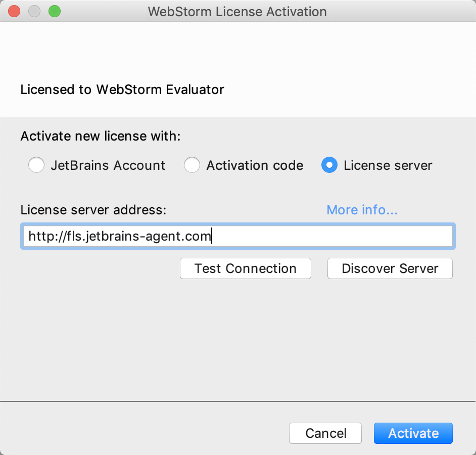Screen dimensions: 476x455
Task: Click the 'JetBrains Account' option label text
Action: click(108, 165)
